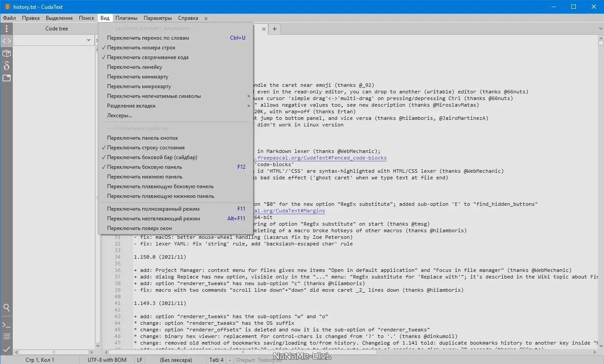
Task: Open the Search magnifier in sidebar
Action: [7, 308]
